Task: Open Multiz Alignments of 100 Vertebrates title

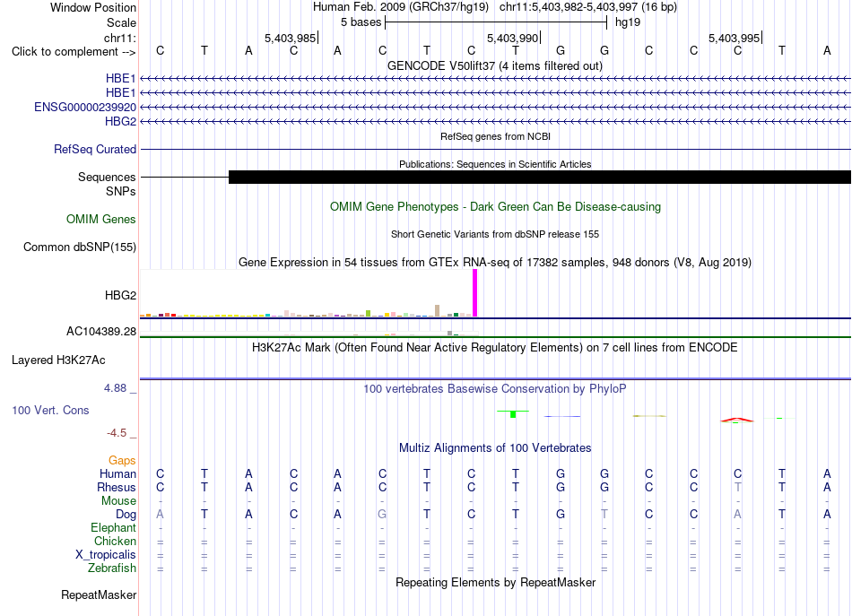Action: tap(495, 448)
